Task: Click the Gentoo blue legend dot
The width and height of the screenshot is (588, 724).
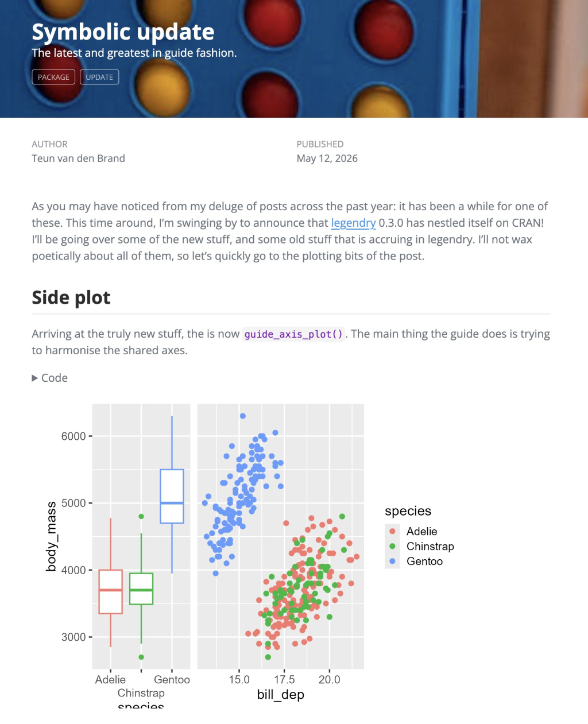Action: [393, 561]
